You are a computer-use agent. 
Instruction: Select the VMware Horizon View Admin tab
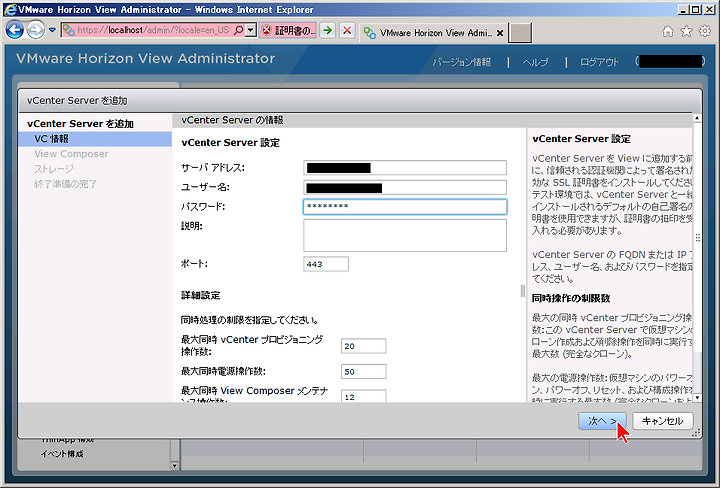click(x=428, y=33)
